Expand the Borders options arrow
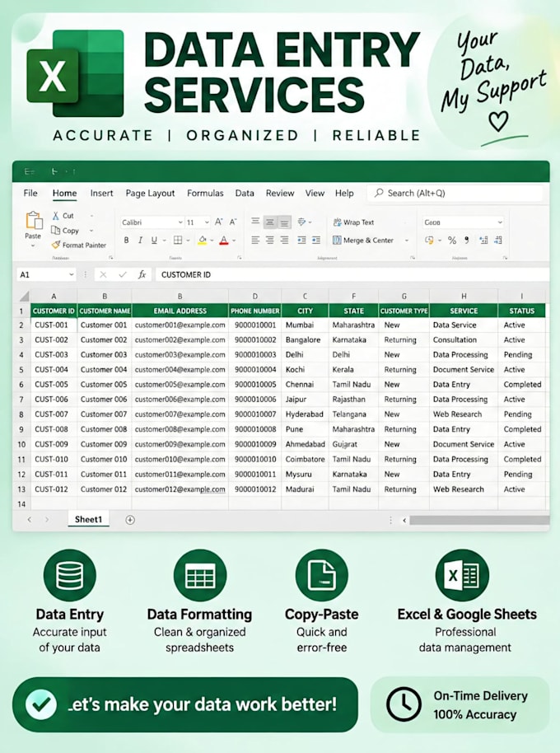The image size is (560, 753). tap(188, 240)
